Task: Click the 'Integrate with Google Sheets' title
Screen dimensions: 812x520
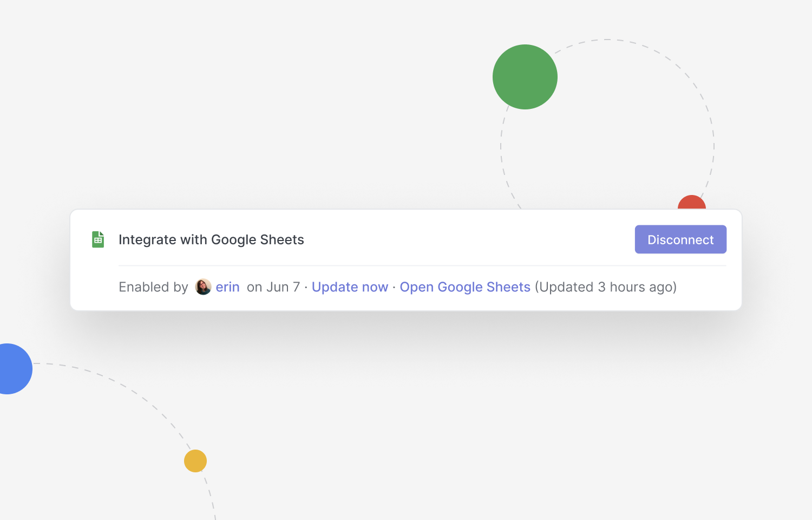Action: point(211,239)
